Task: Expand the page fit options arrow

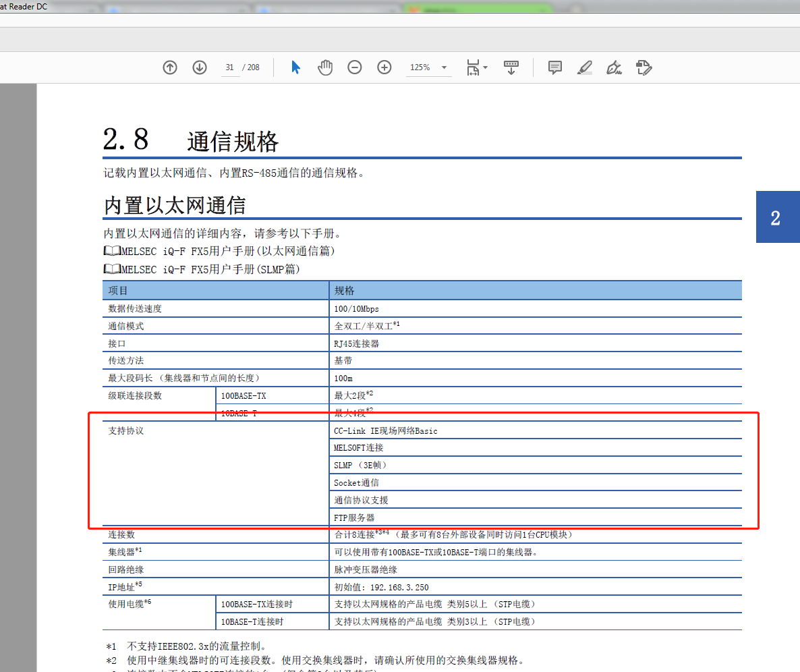Action: click(486, 67)
